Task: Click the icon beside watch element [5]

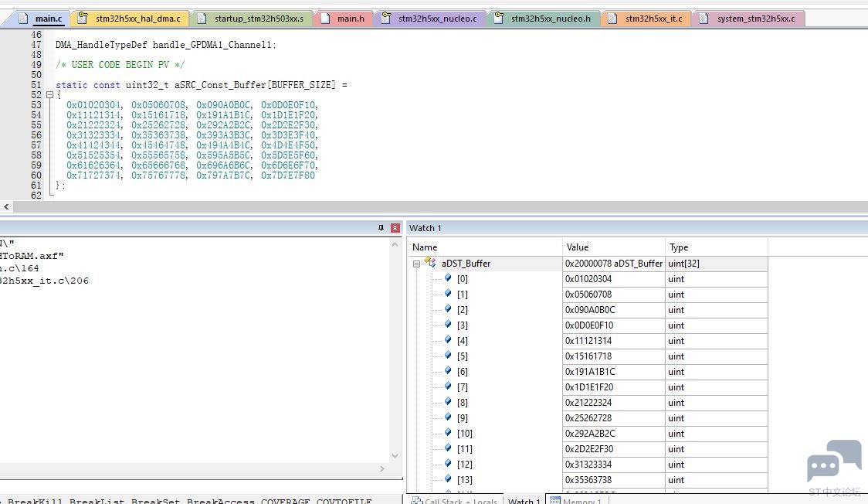Action: (448, 356)
